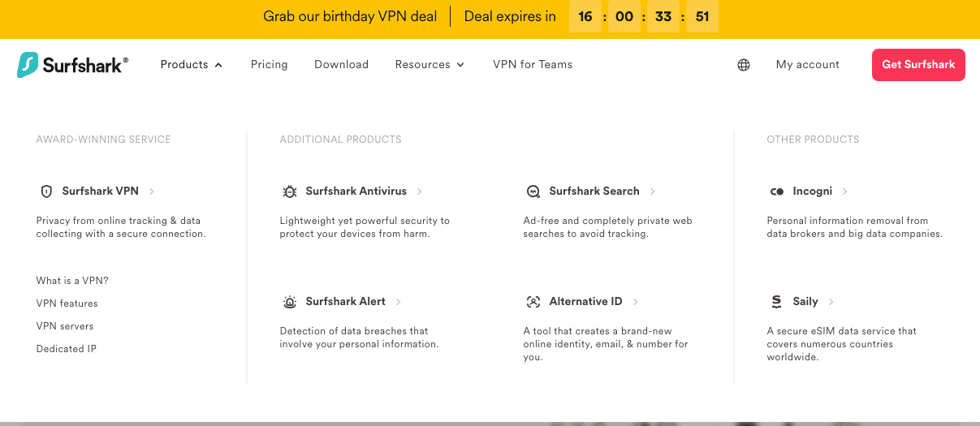Click the arrow beside Surfshark Antivirus
The height and width of the screenshot is (426, 980).
tap(420, 191)
